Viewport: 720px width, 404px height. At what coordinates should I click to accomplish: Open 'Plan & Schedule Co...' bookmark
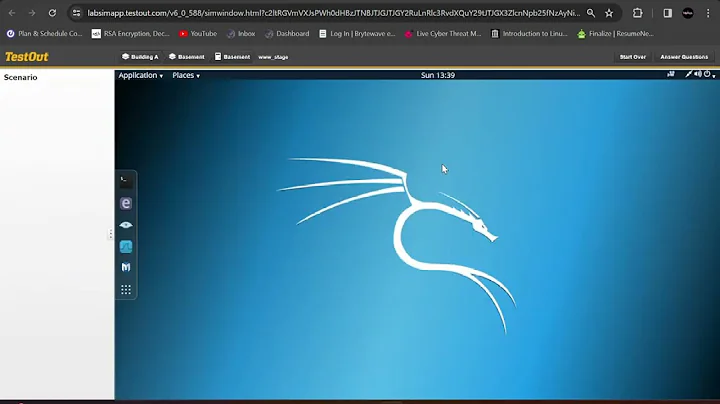[x=45, y=34]
